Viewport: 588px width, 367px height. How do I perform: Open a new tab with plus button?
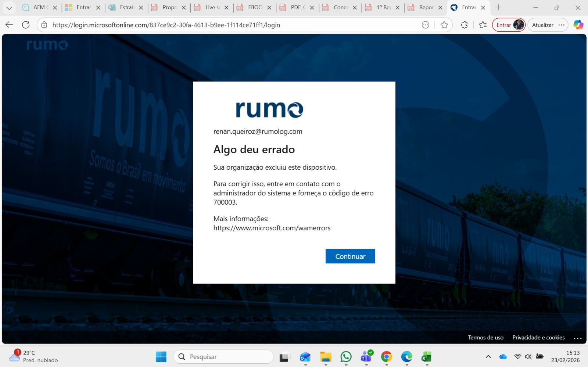pos(498,7)
